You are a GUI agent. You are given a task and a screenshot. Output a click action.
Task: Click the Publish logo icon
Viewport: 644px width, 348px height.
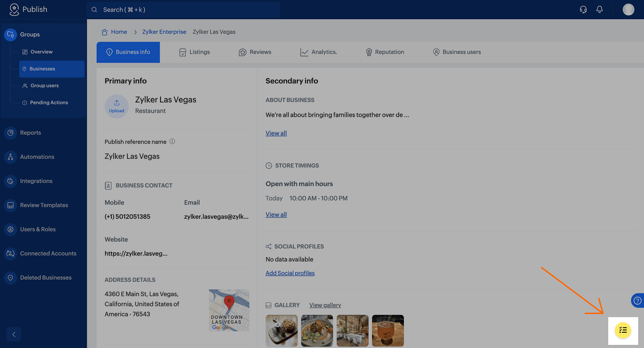14,9
